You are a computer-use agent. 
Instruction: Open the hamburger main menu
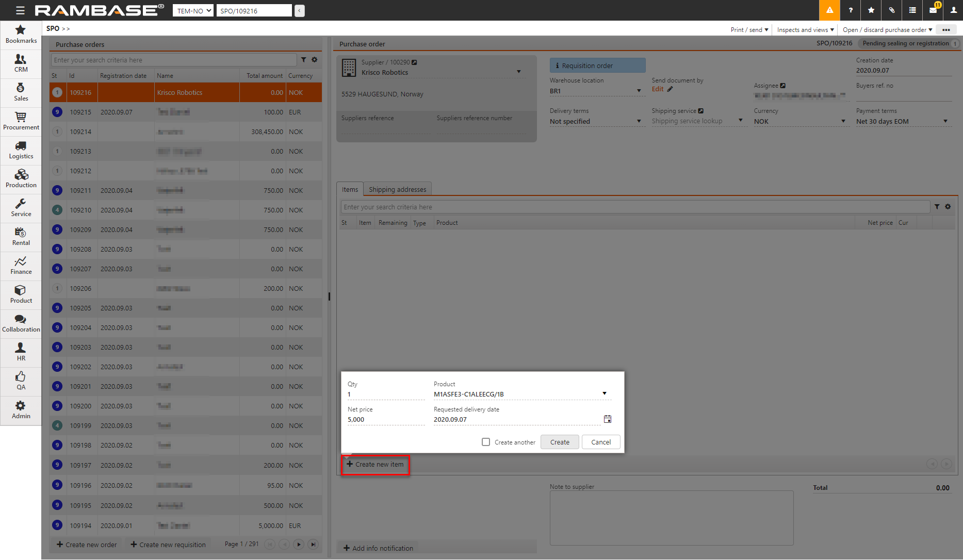(20, 10)
